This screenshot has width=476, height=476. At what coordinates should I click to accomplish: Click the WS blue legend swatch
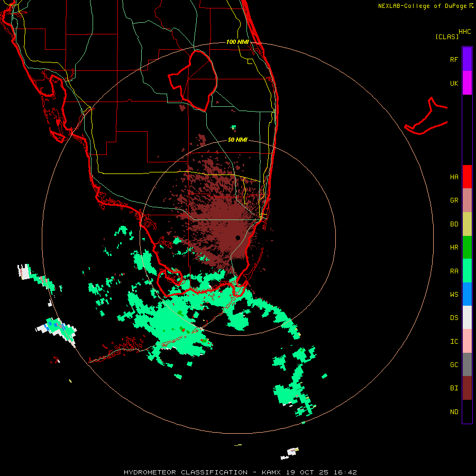[467, 294]
